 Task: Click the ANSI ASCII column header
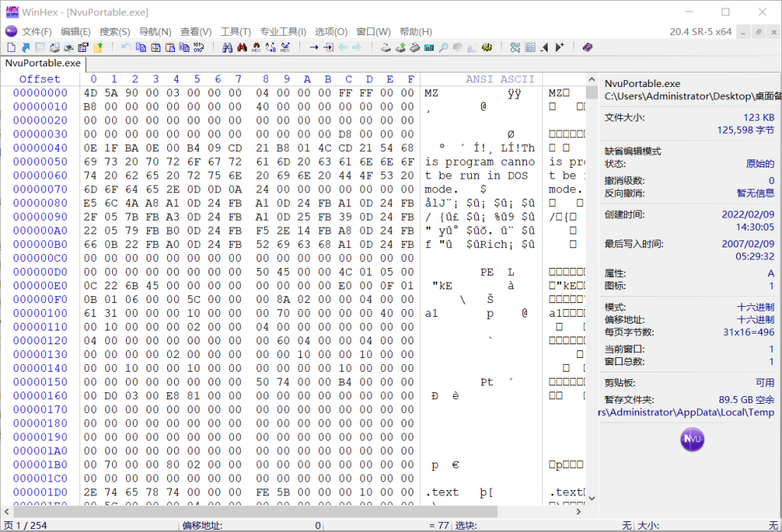tap(499, 79)
